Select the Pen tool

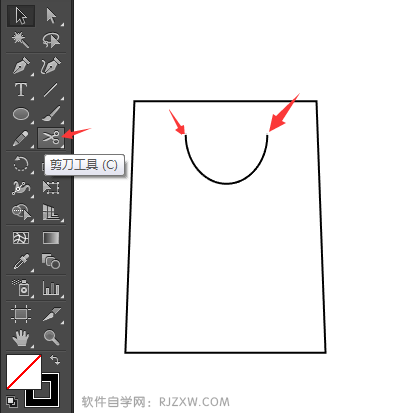tap(21, 65)
